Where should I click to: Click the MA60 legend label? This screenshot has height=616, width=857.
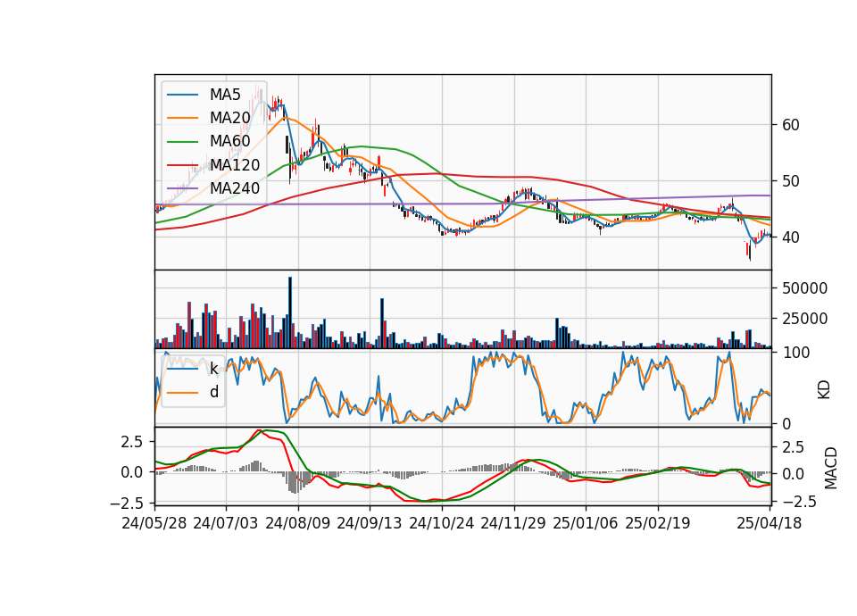[x=229, y=141]
